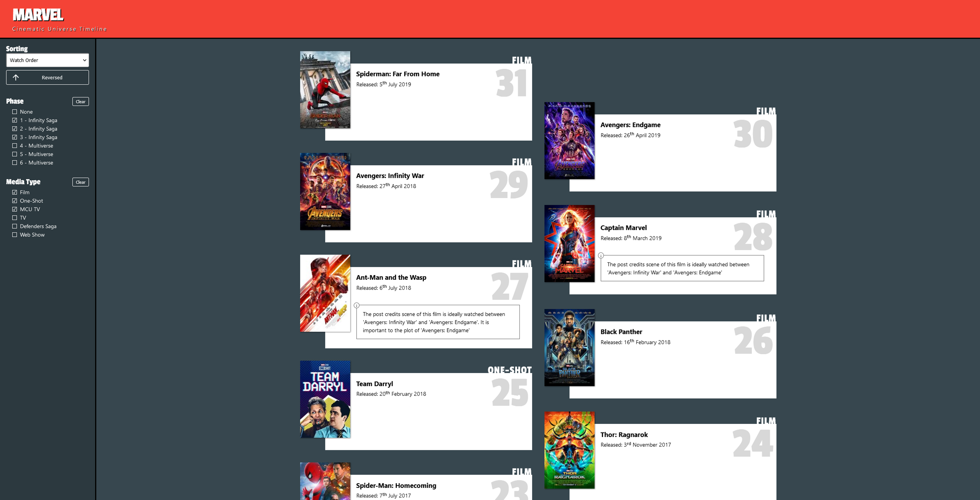Viewport: 980px width, 500px height.
Task: Toggle the 'Reversed' sort order button
Action: pyautogui.click(x=47, y=77)
